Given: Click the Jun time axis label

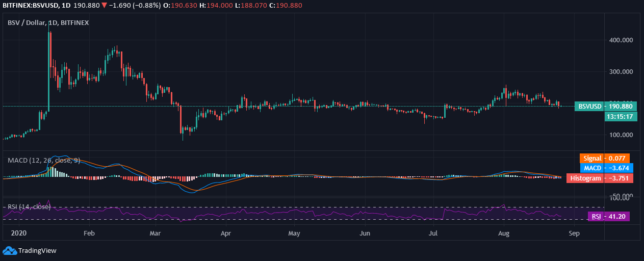Looking at the screenshot, I should (365, 234).
